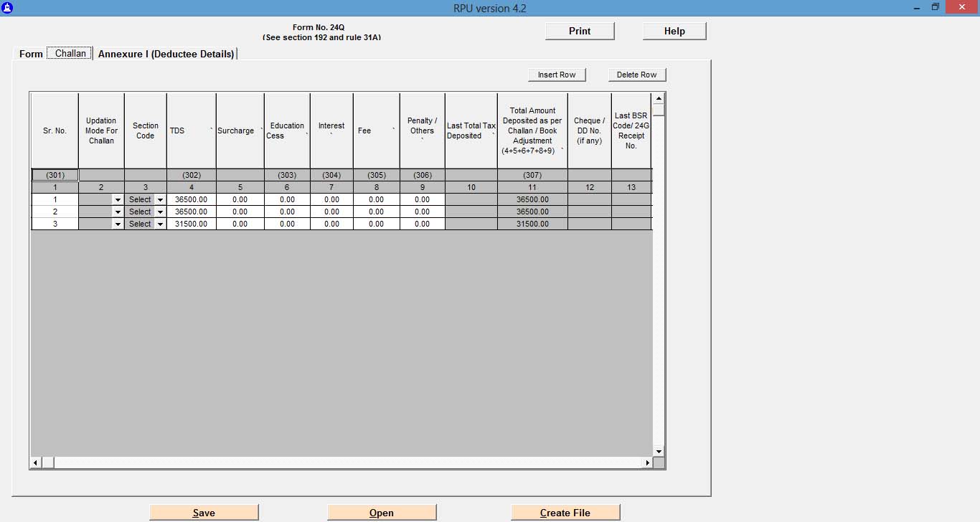Click Delete Row button
This screenshot has width=980, height=522.
(637, 75)
